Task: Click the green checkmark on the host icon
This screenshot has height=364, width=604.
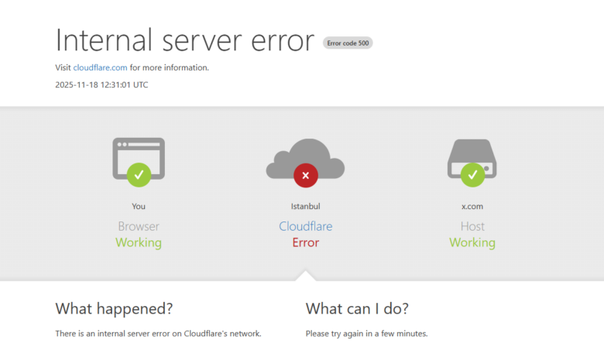Action: pyautogui.click(x=472, y=175)
